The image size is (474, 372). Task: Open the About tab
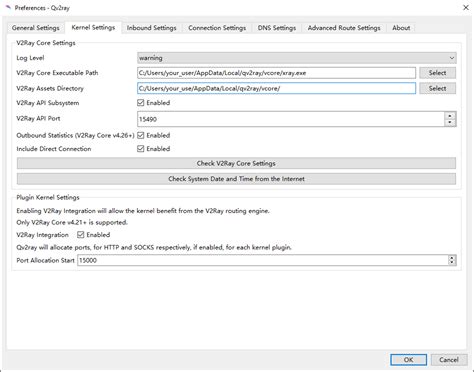pos(401,28)
